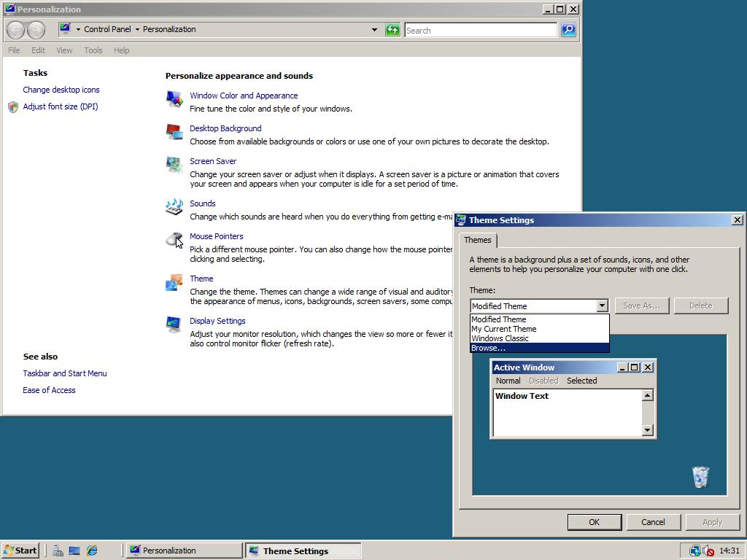The image size is (747, 560).
Task: Click the Delete theme button
Action: click(x=701, y=306)
